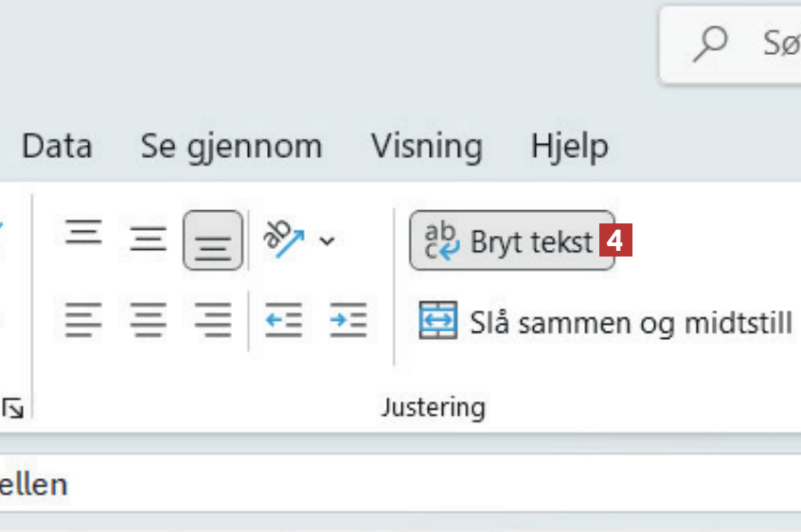Click the formula bar text ending 'ellen'

point(34,485)
